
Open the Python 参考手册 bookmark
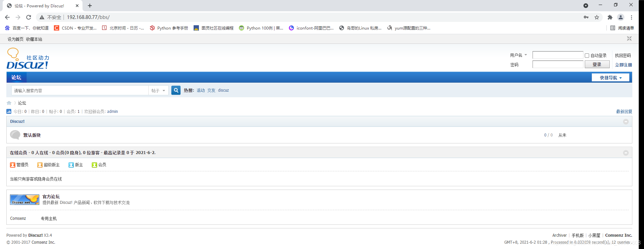point(169,28)
